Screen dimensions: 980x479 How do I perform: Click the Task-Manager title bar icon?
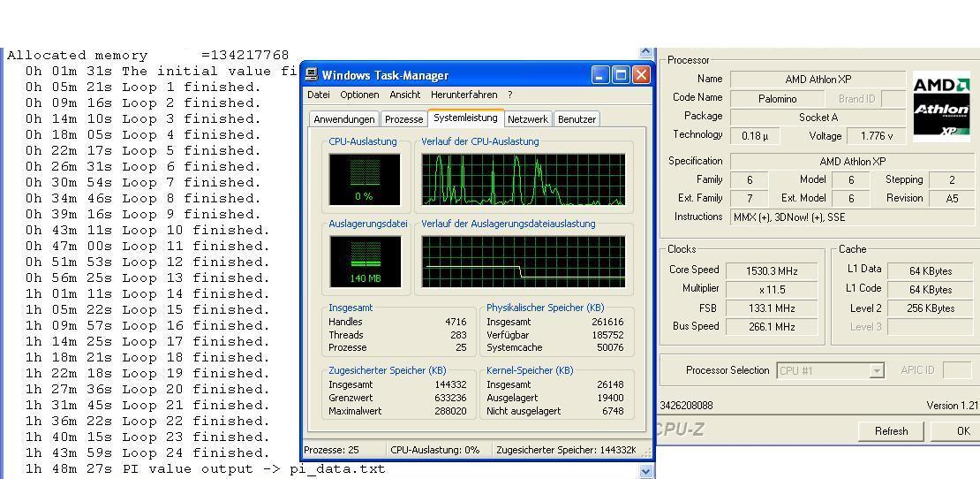[x=312, y=76]
